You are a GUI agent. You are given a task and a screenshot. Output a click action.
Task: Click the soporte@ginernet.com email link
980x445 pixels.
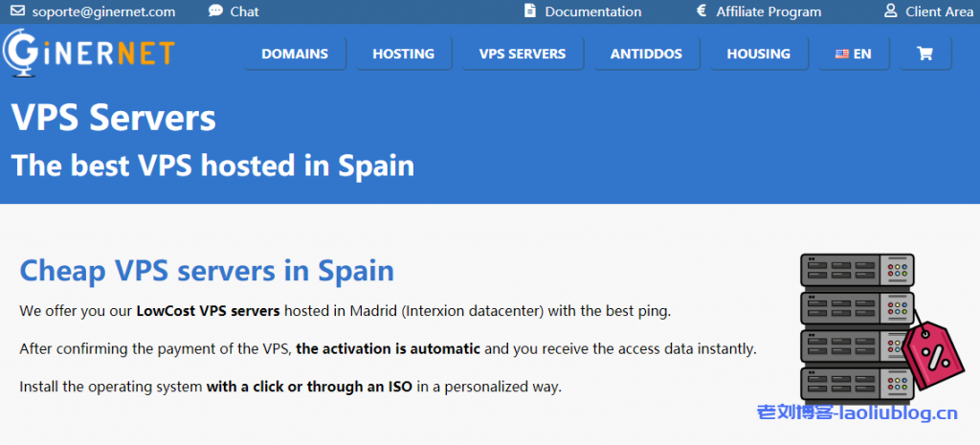tap(103, 11)
